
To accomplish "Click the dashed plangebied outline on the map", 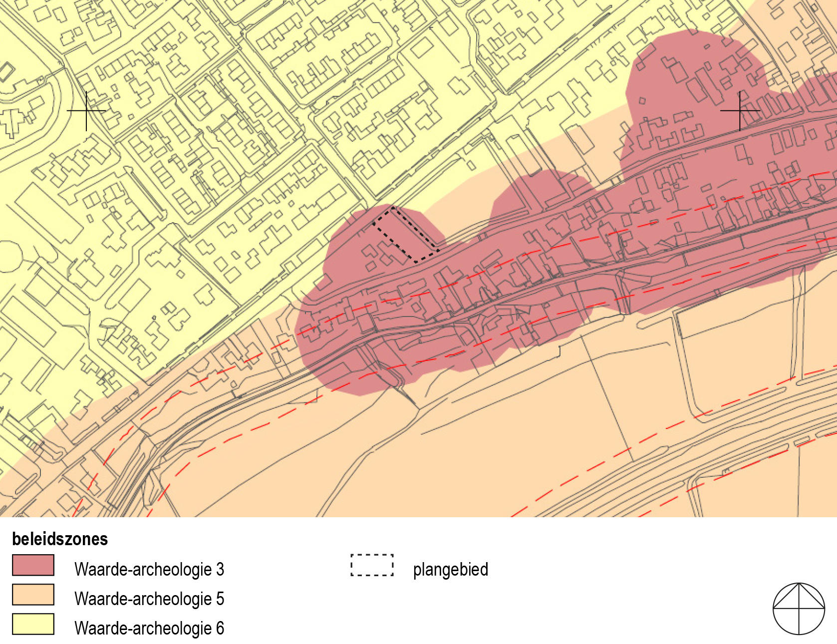I will (x=406, y=234).
